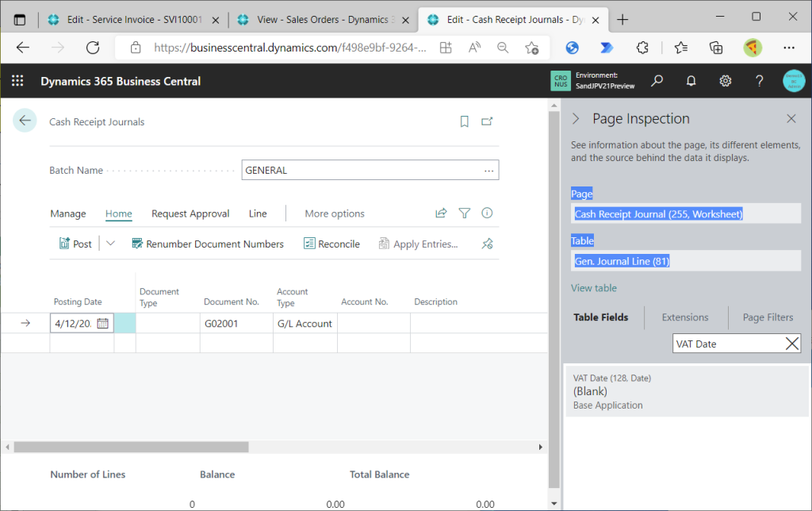
Task: Switch to the Service Invoice SVI10001 browser tab
Action: click(133, 20)
